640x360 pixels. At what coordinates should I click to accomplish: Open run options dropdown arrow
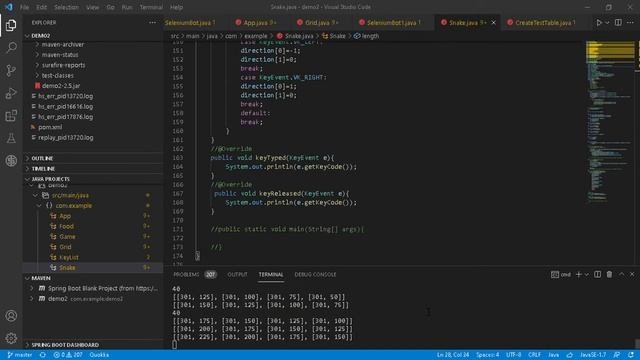click(607, 23)
